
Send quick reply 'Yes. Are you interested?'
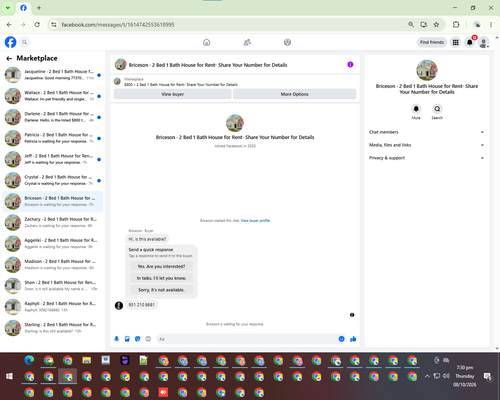161,266
